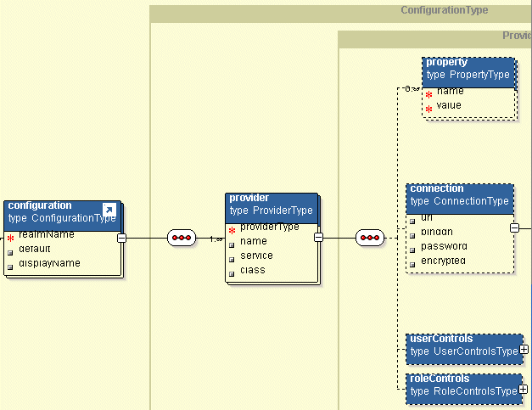Screen dimensions: 532x410
Task: Click the 0..∞ cardinality label before property
Action: 412,89
